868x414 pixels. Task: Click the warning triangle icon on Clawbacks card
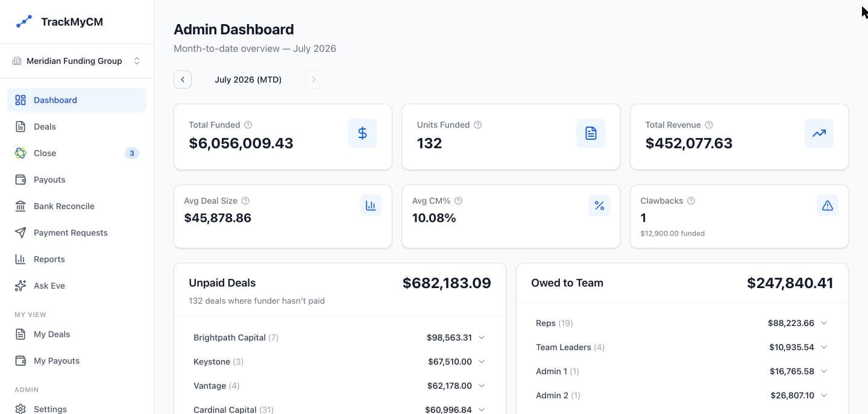pyautogui.click(x=828, y=205)
